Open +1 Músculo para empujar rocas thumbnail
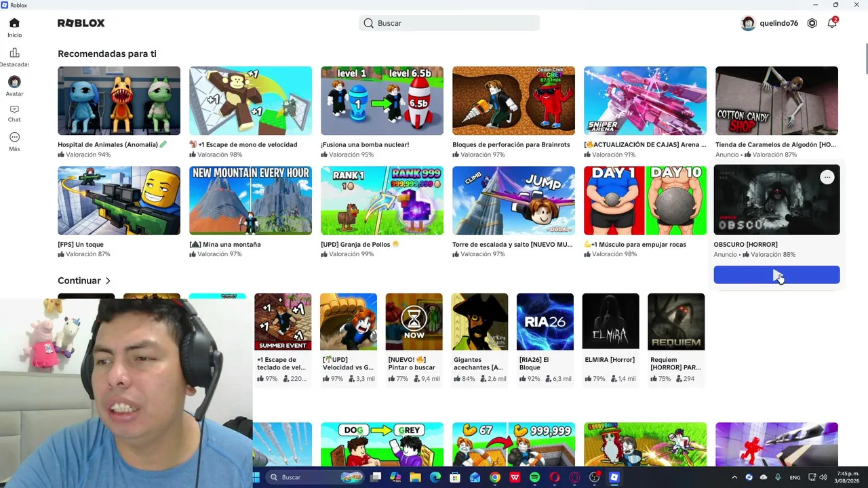 (x=645, y=201)
